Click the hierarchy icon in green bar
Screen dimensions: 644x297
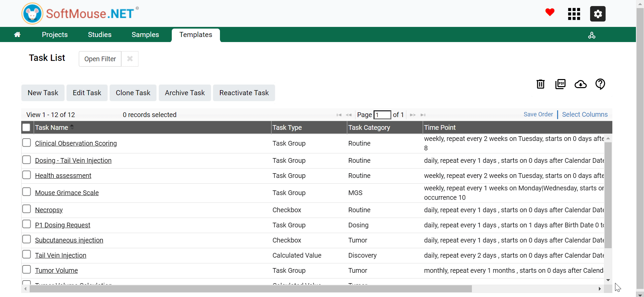[x=592, y=35]
